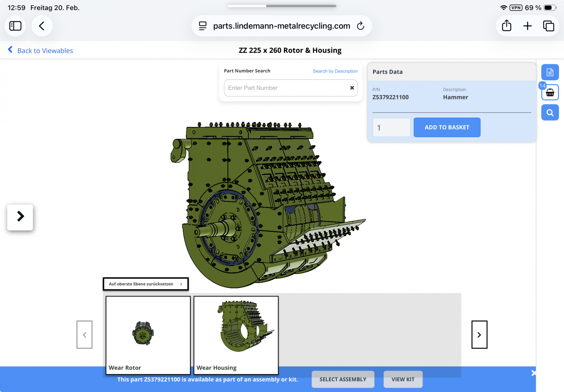Clear the part number field with X

[352, 88]
